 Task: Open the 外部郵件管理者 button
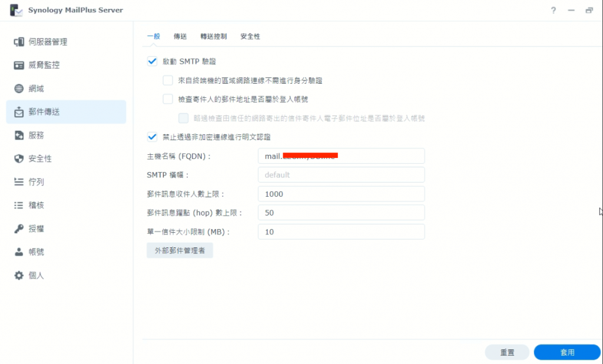tap(180, 250)
